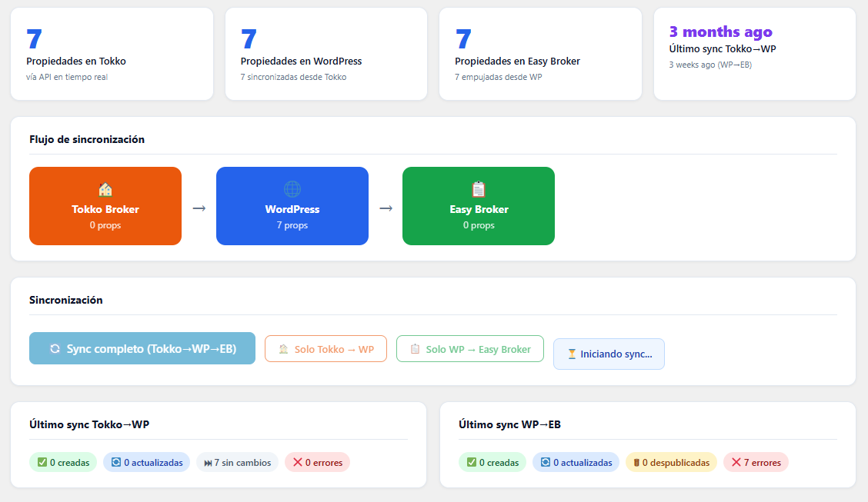Click the 0 creadas badge under Último sync Tokko→WP
The width and height of the screenshot is (868, 502).
(63, 462)
